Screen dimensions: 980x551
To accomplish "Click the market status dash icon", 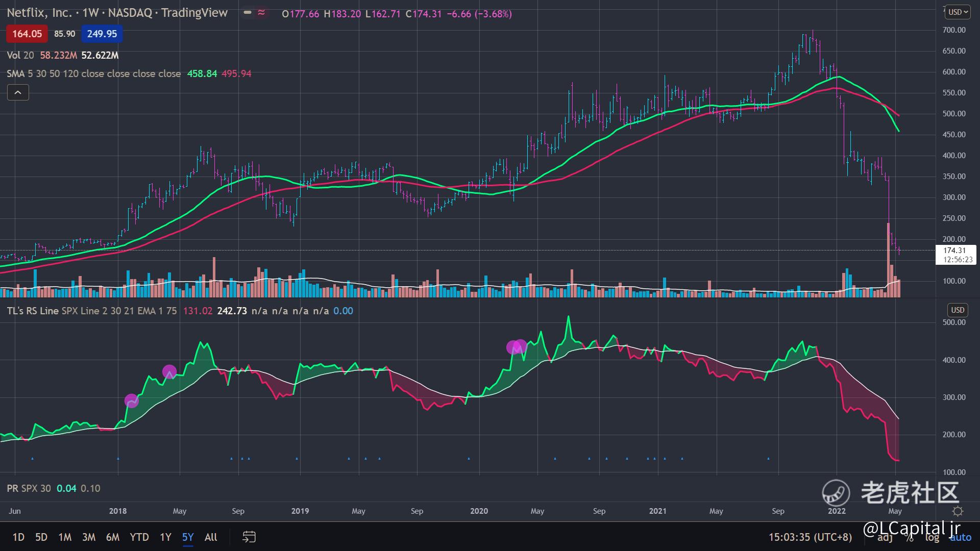I will [248, 13].
